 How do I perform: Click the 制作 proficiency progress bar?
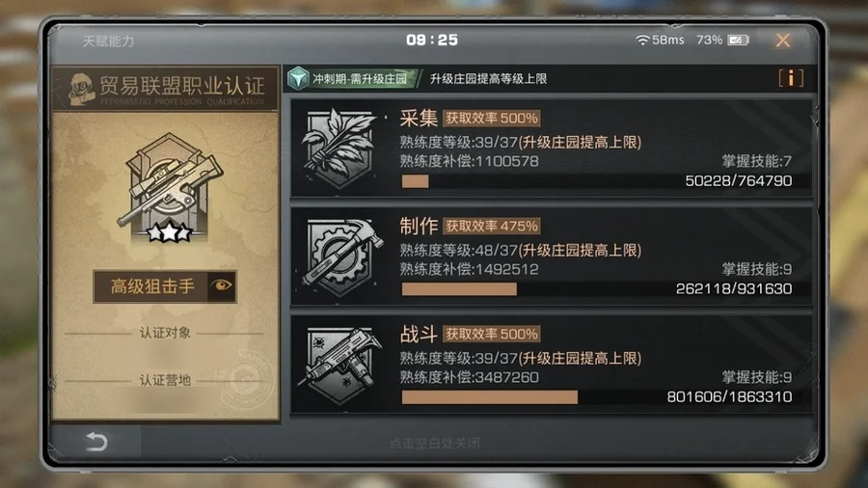[597, 288]
